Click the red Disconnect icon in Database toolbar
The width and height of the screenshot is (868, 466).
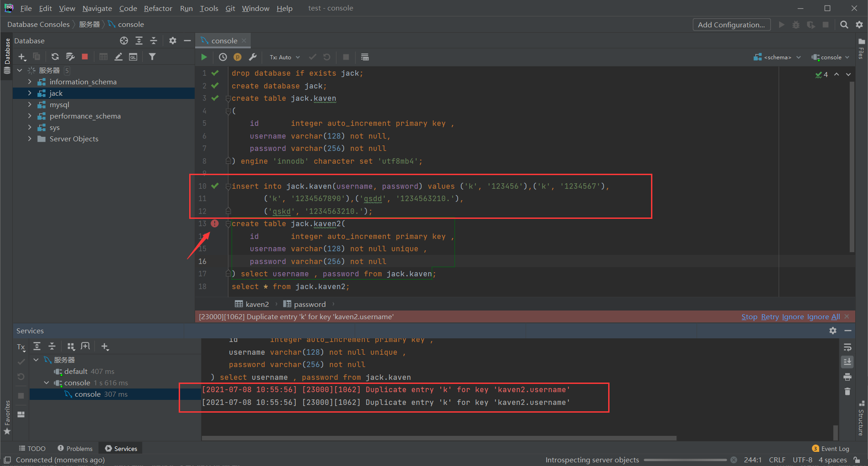pyautogui.click(x=85, y=57)
